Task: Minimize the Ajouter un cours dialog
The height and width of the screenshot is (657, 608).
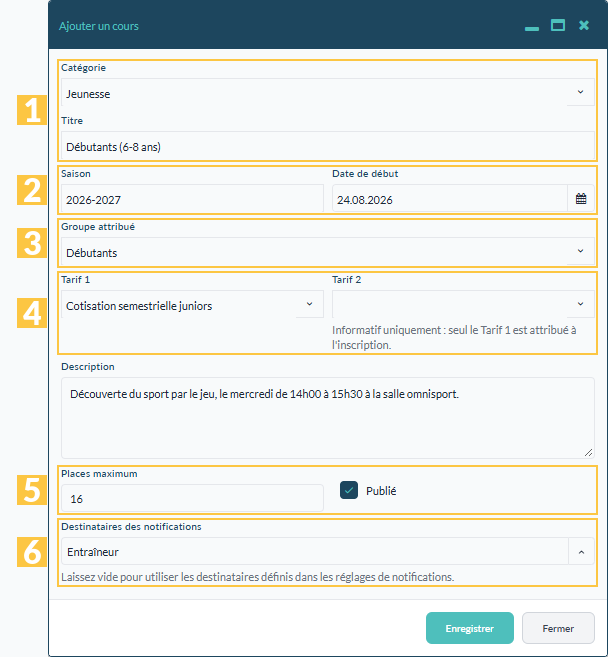Action: (x=532, y=28)
